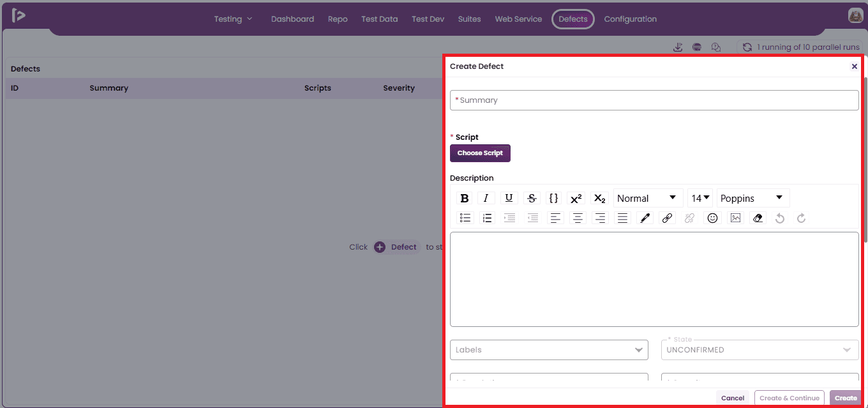Focus the Summary input field
Screen dimensions: 868x408
654,100
